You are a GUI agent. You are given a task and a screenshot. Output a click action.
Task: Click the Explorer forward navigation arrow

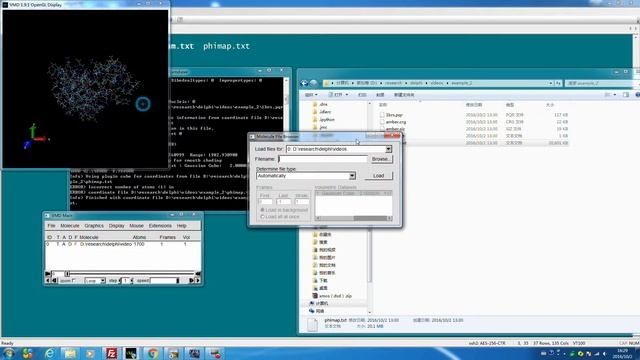click(x=313, y=83)
